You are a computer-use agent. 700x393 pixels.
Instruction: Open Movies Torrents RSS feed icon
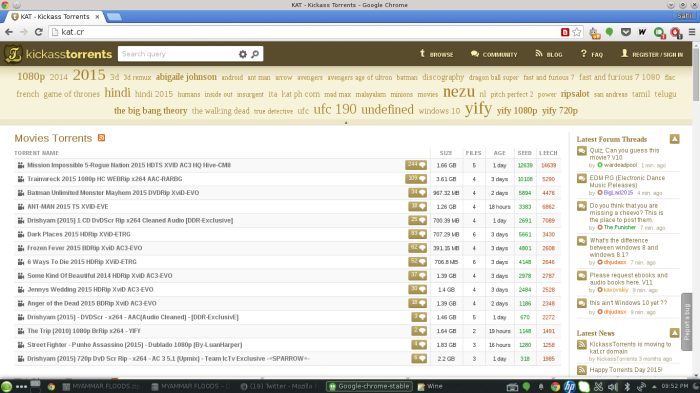click(101, 138)
